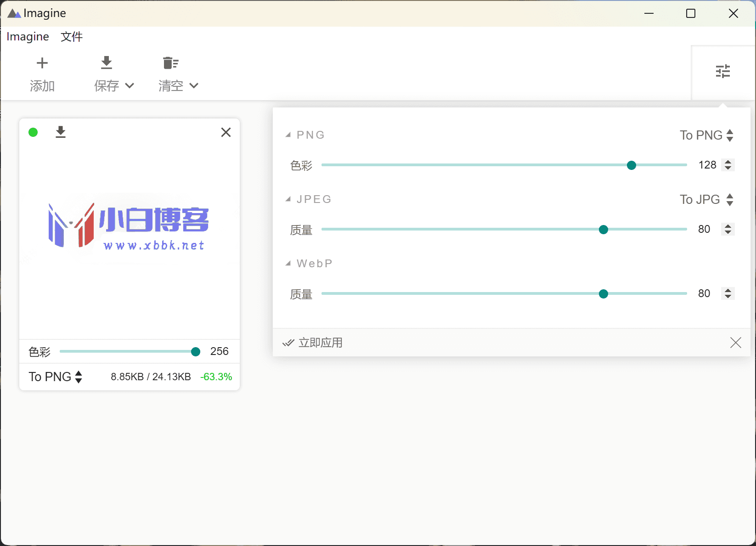
Task: Click the file size text 8.85KB / 24.13KB
Action: point(151,377)
